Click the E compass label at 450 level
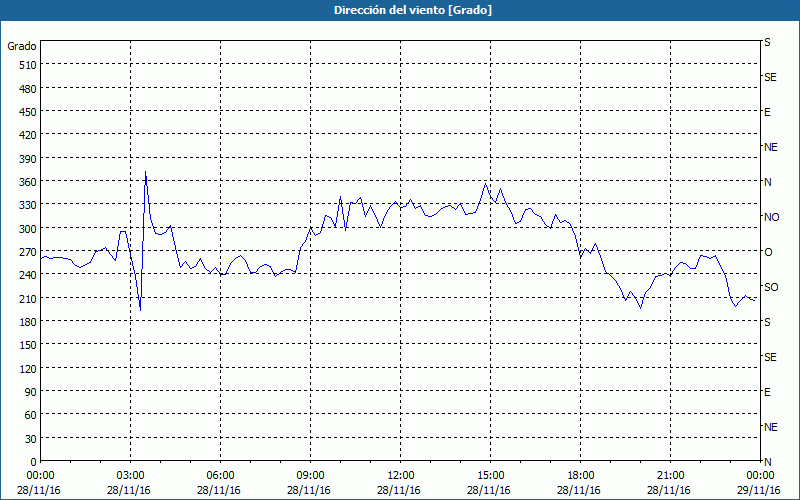This screenshot has width=800, height=500. 767,112
